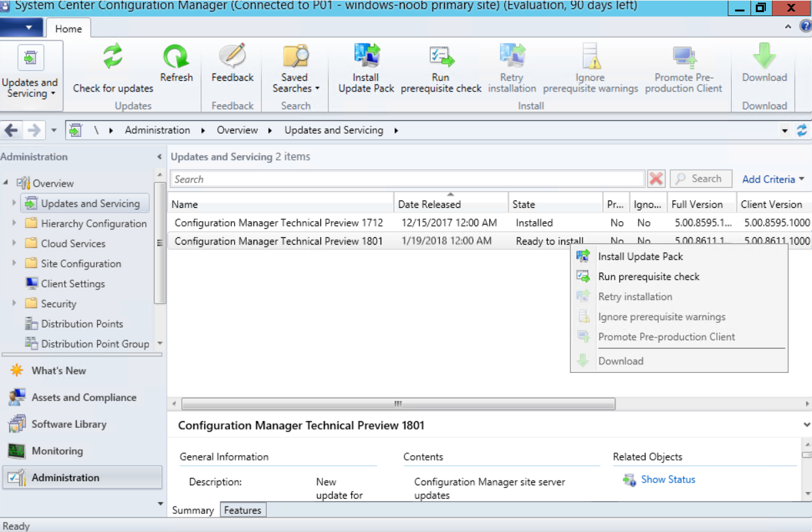812x532 pixels.
Task: Click Overview in the breadcrumb path
Action: pyautogui.click(x=237, y=130)
